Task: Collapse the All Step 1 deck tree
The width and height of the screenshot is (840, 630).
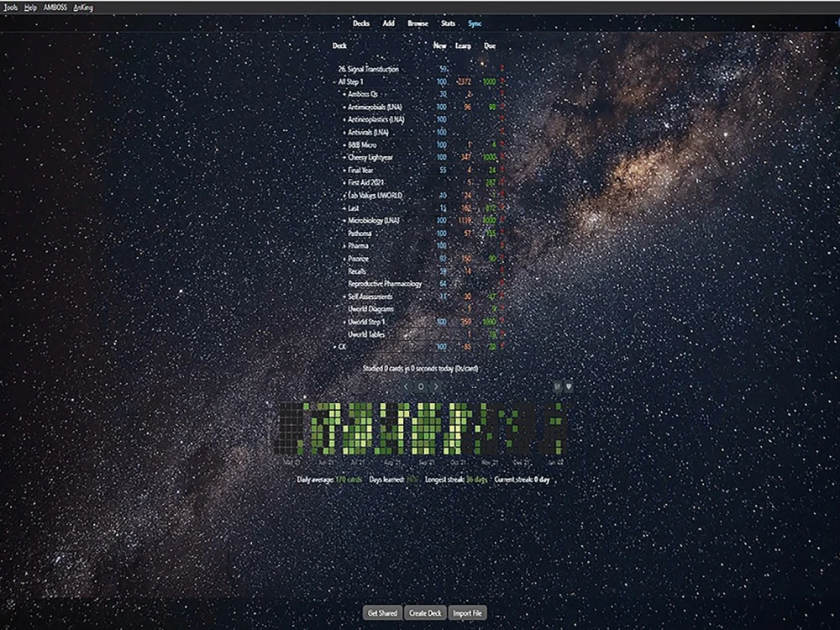Action: tap(335, 82)
